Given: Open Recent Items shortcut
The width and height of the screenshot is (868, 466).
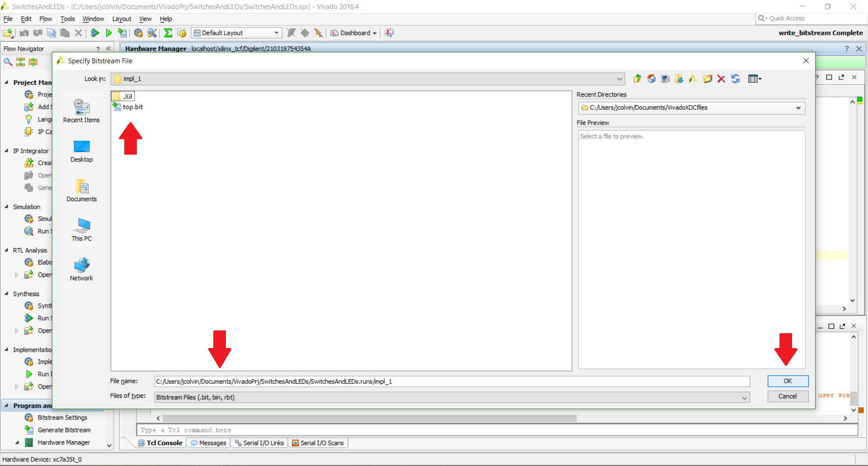Looking at the screenshot, I should pos(81,111).
